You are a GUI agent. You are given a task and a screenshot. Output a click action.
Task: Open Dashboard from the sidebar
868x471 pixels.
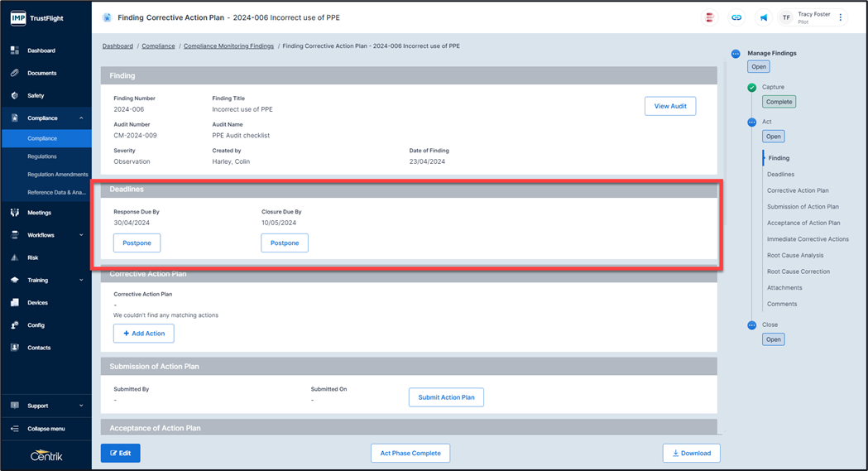[x=41, y=50]
